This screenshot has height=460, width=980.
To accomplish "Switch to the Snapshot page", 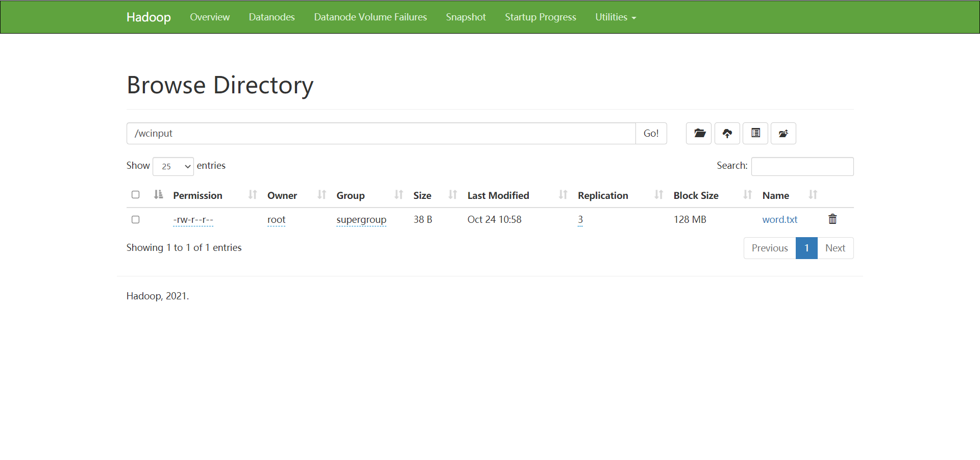I will coord(466,17).
